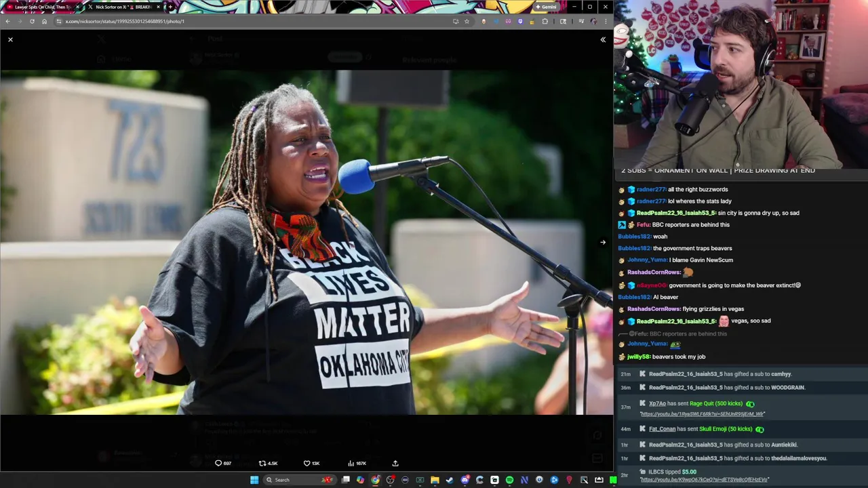This screenshot has height=488, width=868.
Task: Click the streamer webcam feed
Action: point(741,84)
